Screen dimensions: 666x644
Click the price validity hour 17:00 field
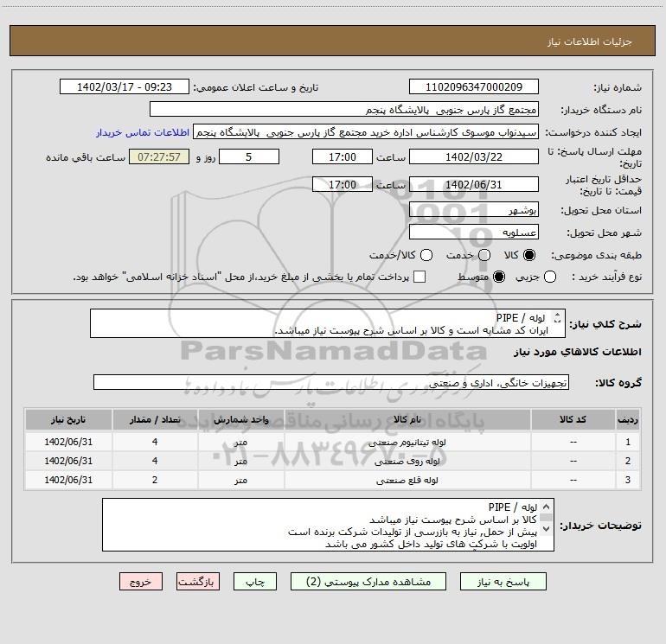tap(343, 185)
